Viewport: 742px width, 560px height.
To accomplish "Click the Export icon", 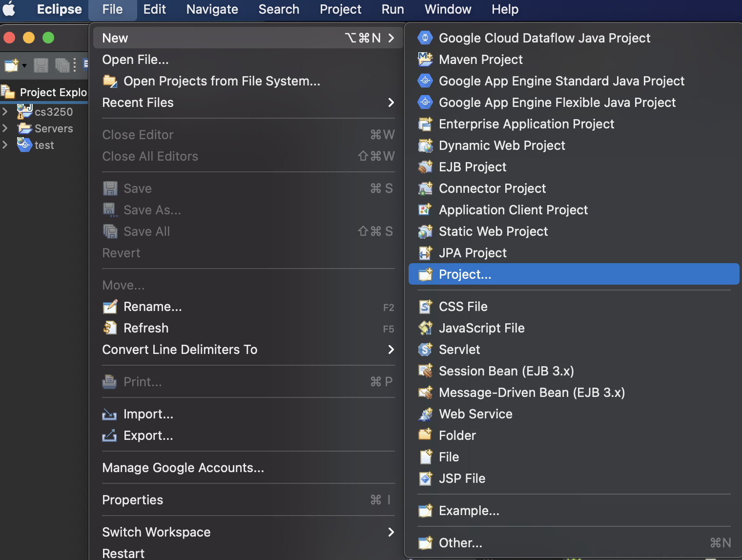I will tap(109, 436).
